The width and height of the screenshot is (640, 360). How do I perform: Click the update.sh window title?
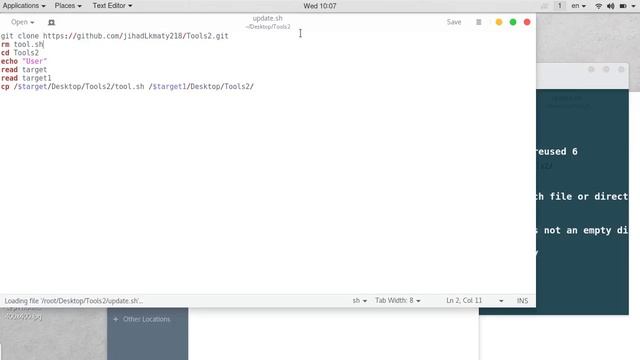[x=267, y=18]
